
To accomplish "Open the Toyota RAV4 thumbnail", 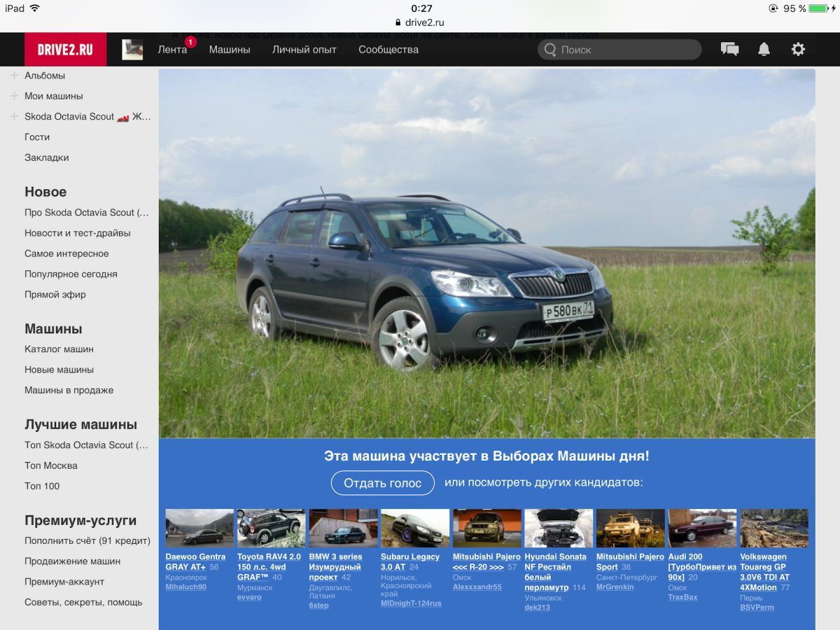I will tap(272, 528).
